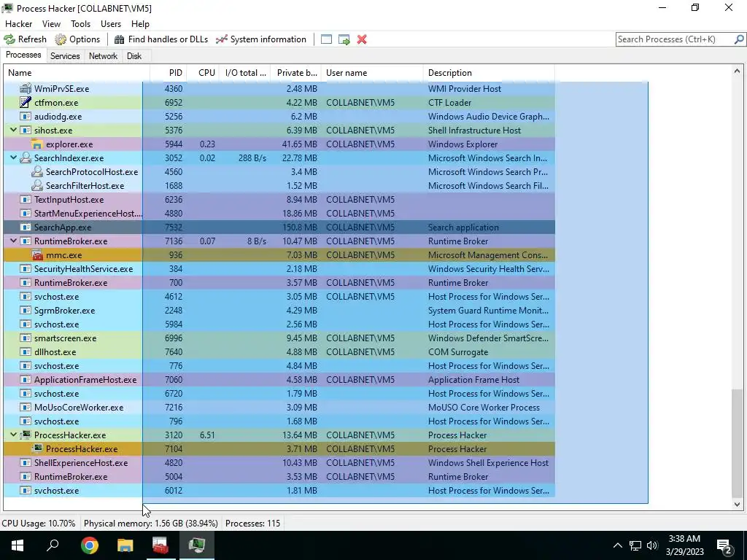
Task: Click the SearchIndexer.exe icon
Action: pos(26,157)
